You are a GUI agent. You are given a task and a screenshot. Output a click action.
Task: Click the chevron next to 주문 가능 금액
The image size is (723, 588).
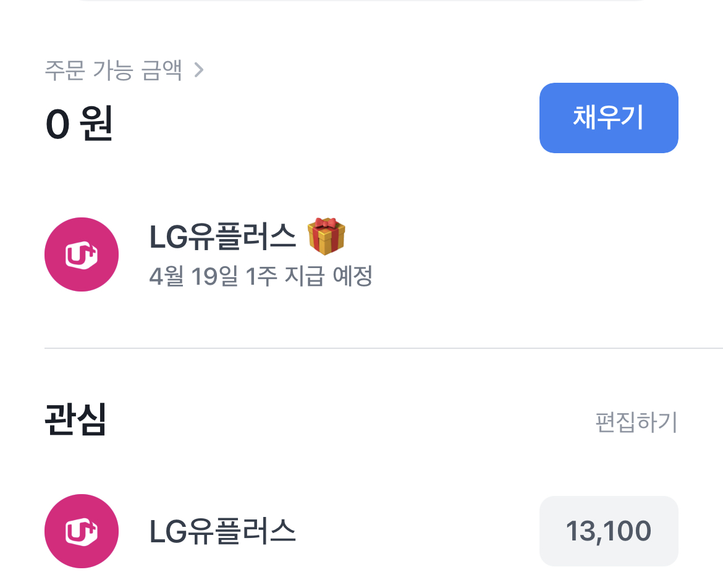(198, 70)
